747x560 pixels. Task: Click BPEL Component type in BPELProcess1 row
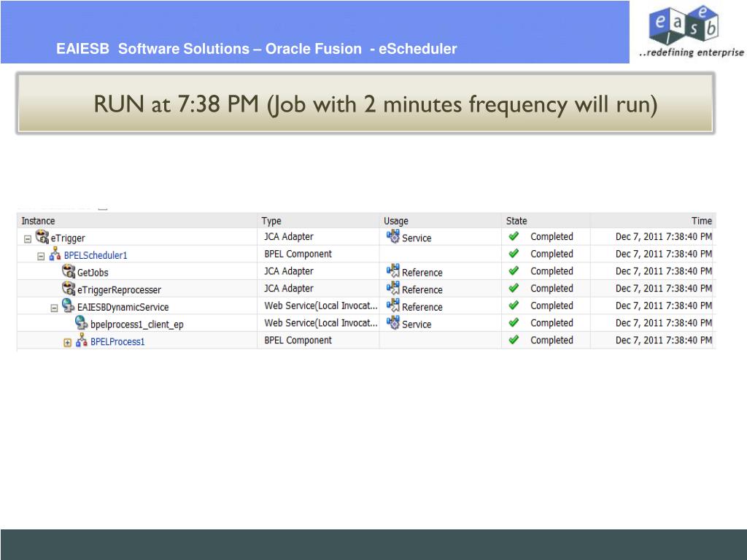[x=298, y=340]
